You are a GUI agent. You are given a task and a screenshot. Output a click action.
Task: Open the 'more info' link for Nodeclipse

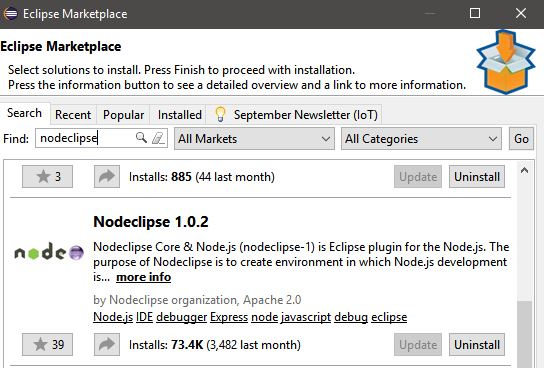[x=144, y=277]
